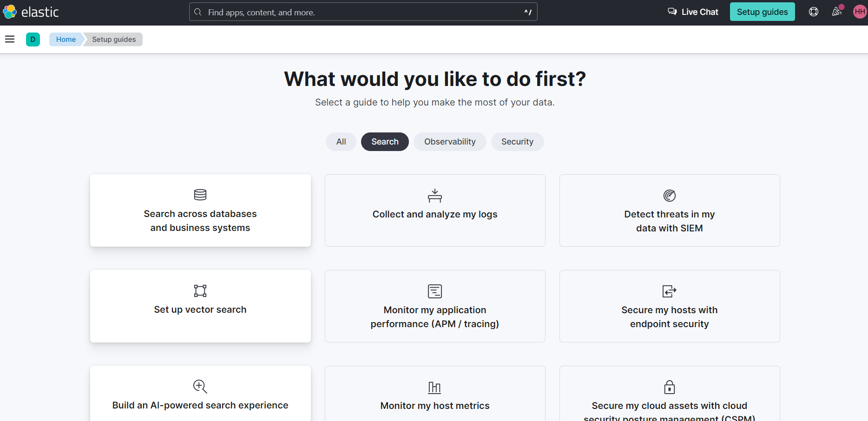The height and width of the screenshot is (421, 868).
Task: Open the hamburger navigation menu
Action: 10,39
